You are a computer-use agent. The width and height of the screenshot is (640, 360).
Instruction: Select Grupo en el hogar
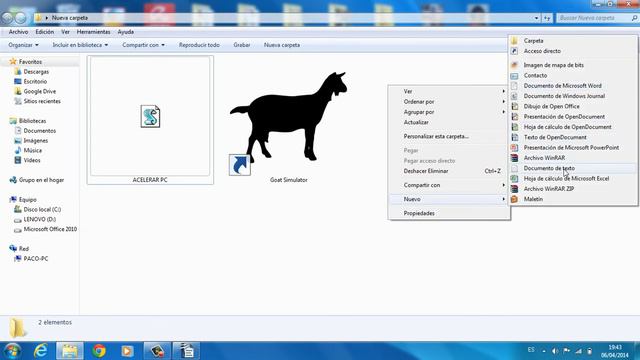point(37,180)
